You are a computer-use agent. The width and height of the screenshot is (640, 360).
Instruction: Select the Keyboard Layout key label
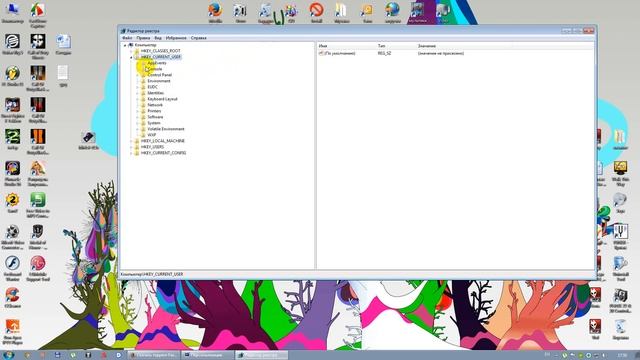point(162,99)
